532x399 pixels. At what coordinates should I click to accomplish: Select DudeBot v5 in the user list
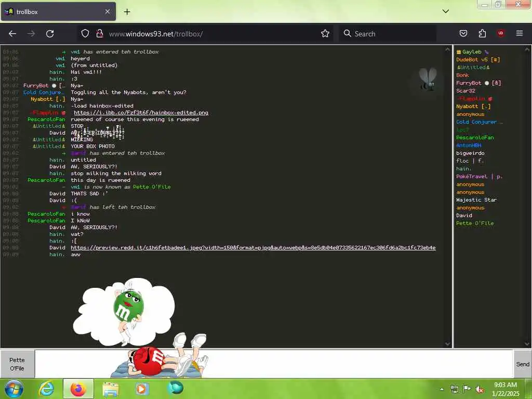[x=478, y=60]
